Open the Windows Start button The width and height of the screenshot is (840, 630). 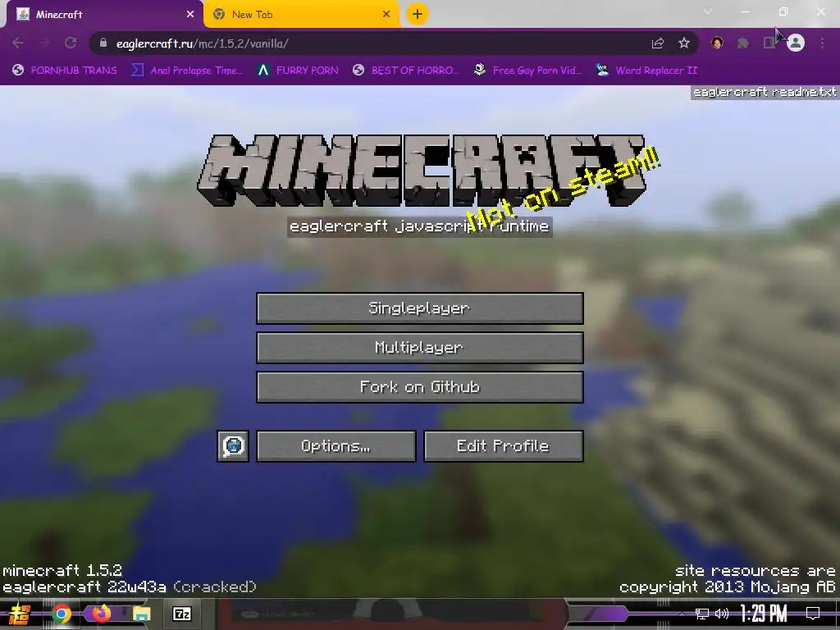pos(20,614)
